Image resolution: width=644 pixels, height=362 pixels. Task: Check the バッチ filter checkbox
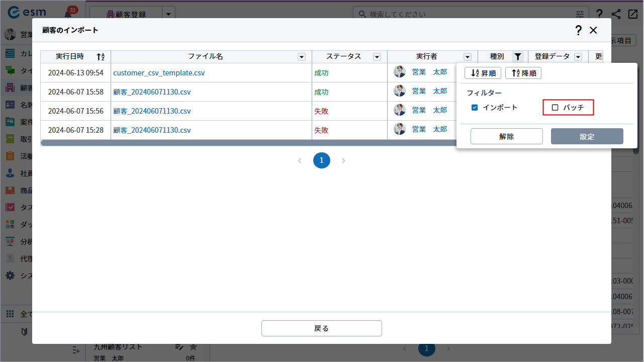pos(555,108)
